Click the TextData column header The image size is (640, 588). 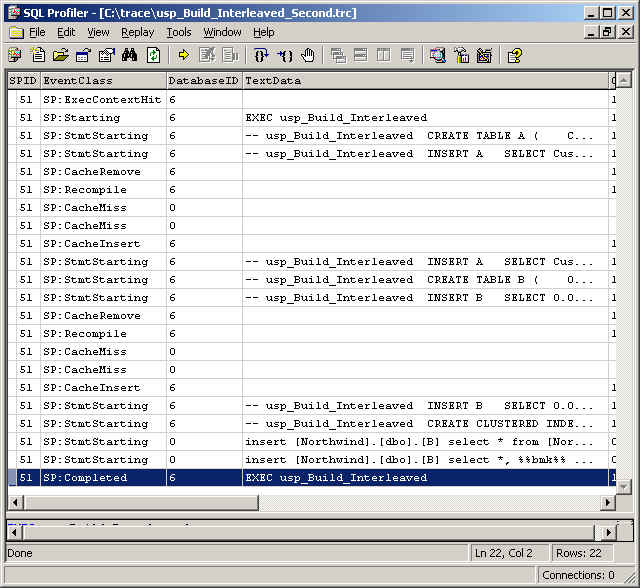pos(425,80)
